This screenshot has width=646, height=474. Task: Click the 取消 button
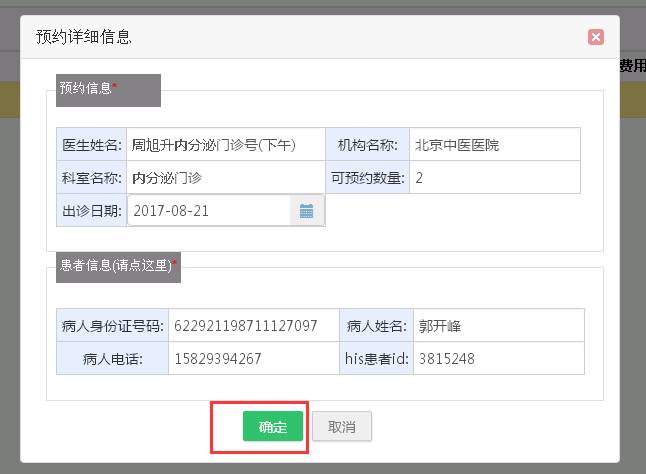[x=342, y=426]
